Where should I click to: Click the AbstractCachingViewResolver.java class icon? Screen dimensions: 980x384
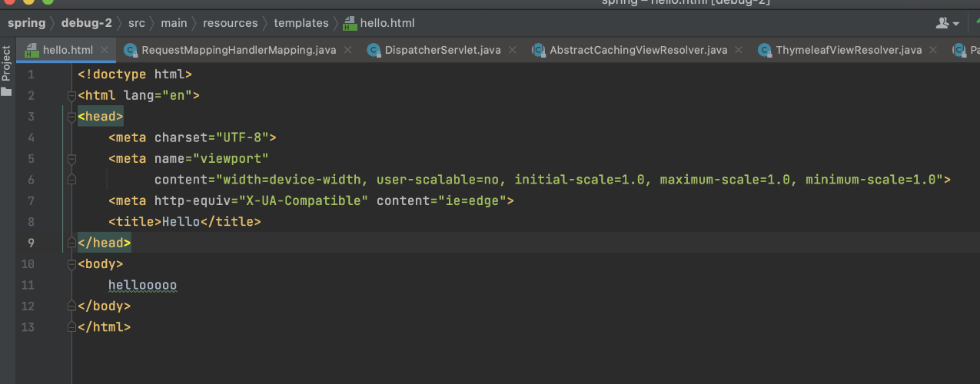coord(539,51)
